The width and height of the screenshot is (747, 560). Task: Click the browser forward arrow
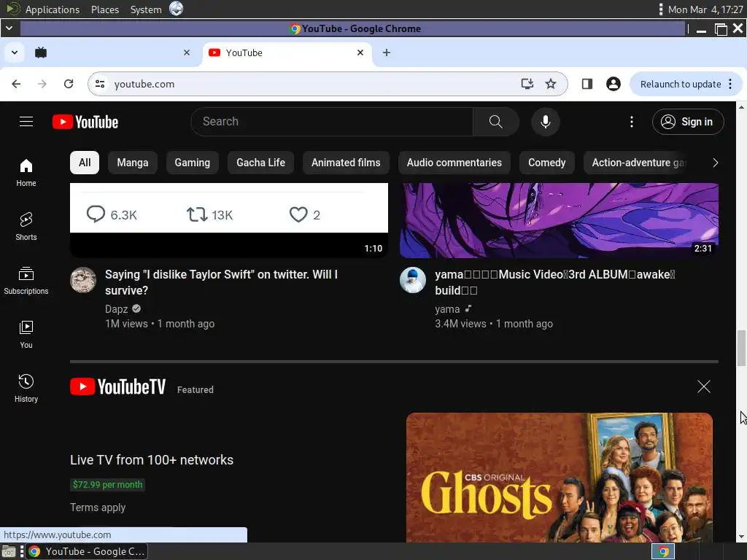tap(42, 84)
